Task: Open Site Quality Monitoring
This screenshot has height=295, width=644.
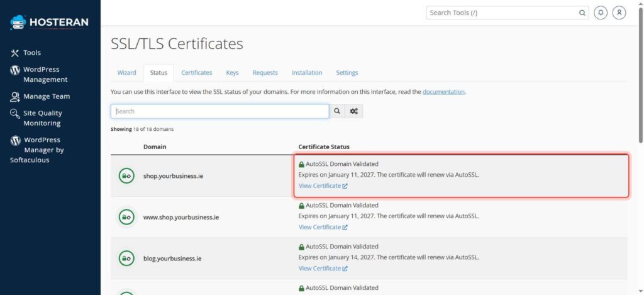Action: click(43, 118)
